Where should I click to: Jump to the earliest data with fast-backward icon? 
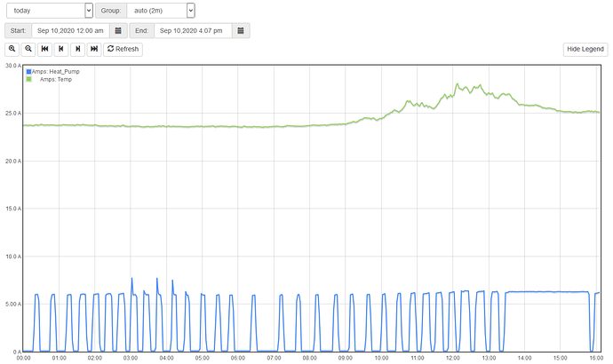[x=45, y=49]
